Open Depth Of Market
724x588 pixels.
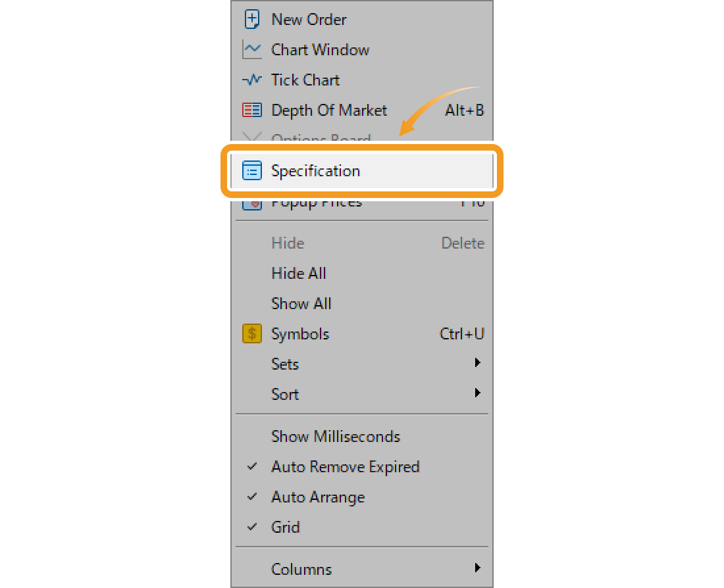[x=329, y=110]
